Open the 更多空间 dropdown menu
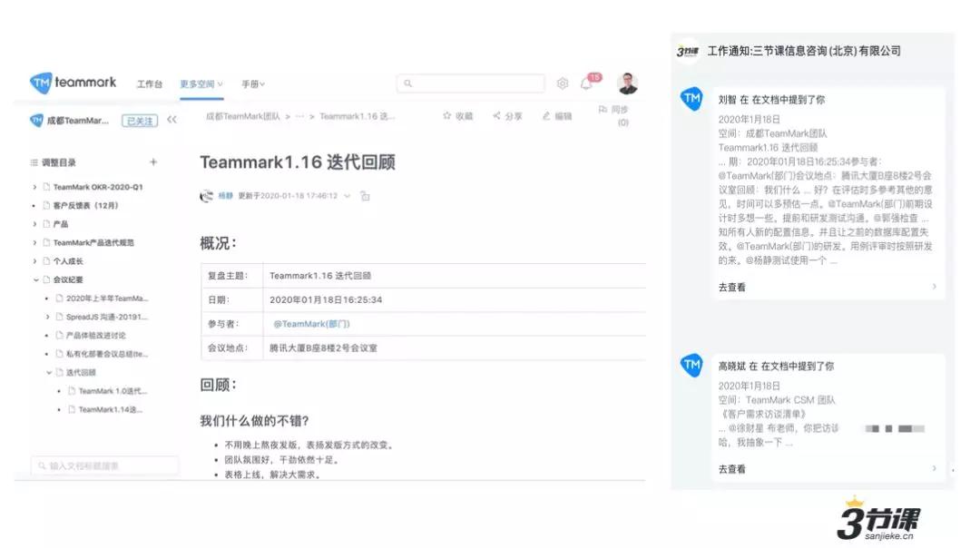This screenshot has height=548, width=980. tap(201, 83)
